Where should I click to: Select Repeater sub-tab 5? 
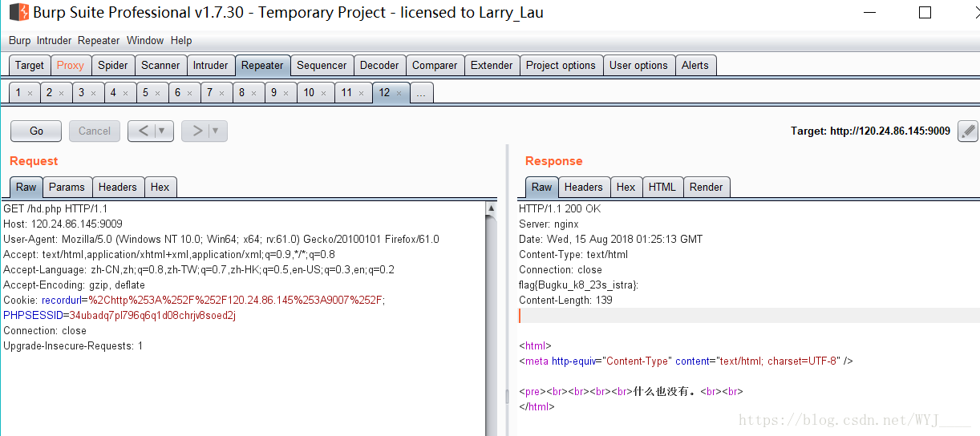click(x=145, y=92)
